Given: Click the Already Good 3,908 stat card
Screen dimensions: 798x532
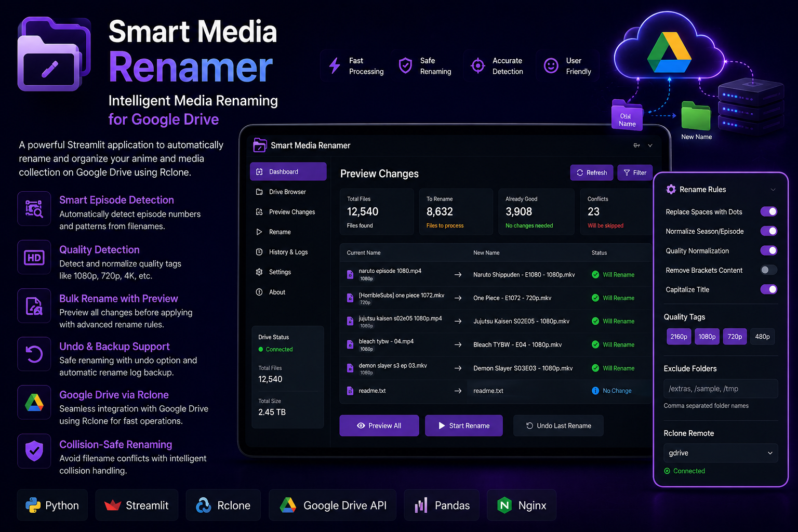Looking at the screenshot, I should click(x=536, y=212).
